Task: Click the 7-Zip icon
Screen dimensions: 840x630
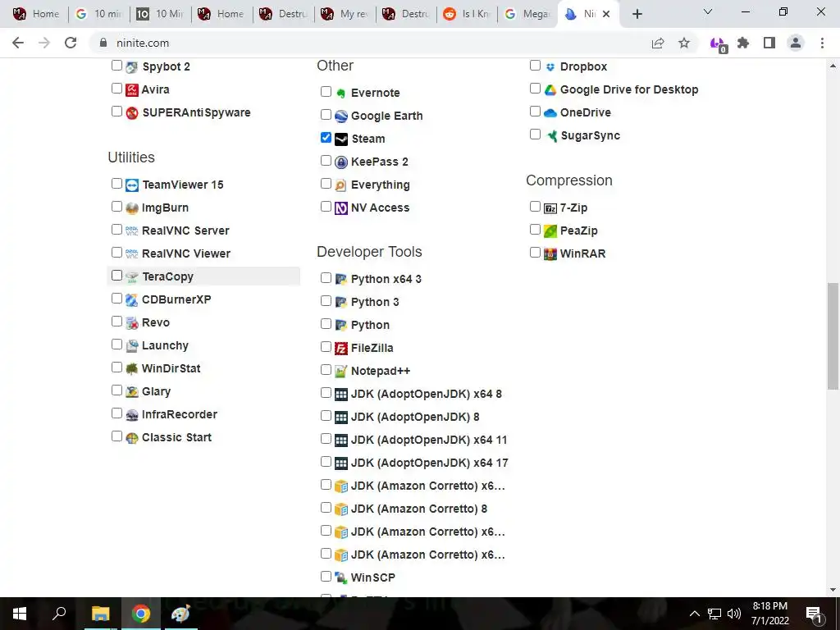Action: coord(550,208)
